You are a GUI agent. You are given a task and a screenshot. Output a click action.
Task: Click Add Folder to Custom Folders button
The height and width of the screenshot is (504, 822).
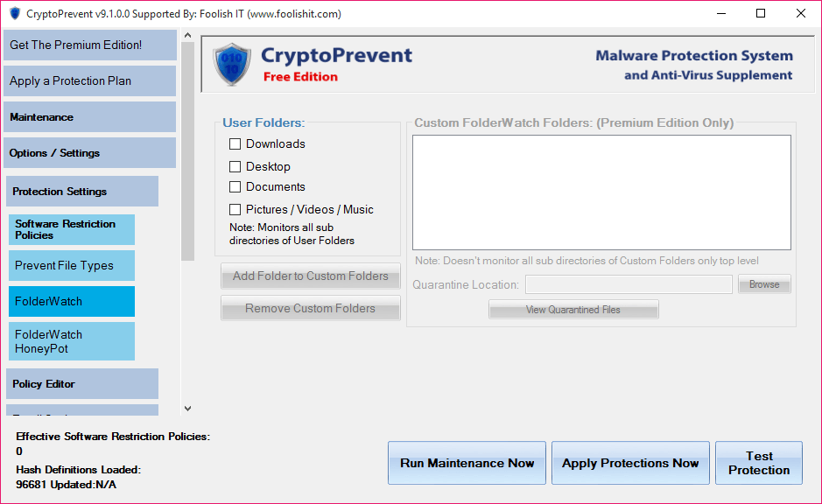pos(311,276)
